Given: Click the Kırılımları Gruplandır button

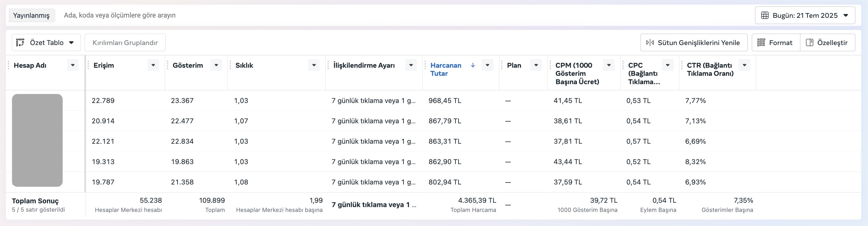Looking at the screenshot, I should [125, 43].
